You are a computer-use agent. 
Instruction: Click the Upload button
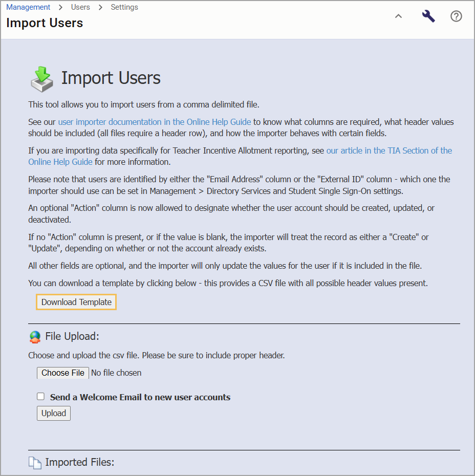(x=54, y=413)
